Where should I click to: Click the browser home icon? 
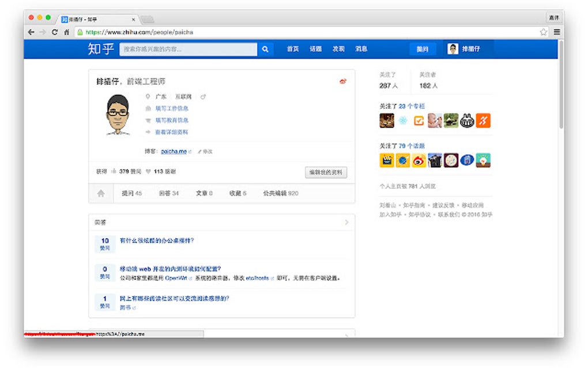coord(67,32)
